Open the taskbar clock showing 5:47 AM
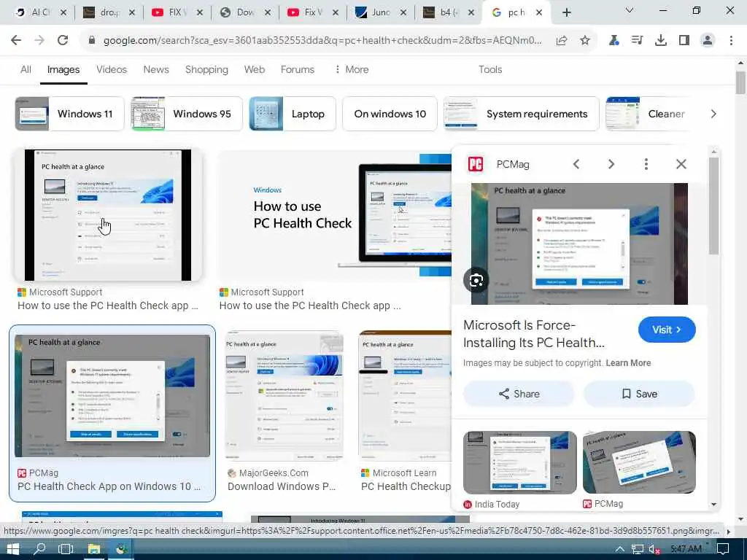 click(x=686, y=549)
